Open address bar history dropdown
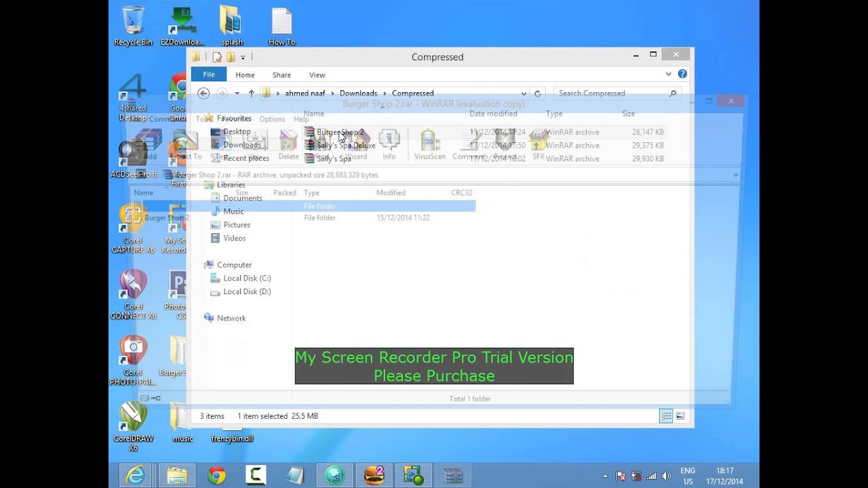868x488 pixels. pos(524,94)
